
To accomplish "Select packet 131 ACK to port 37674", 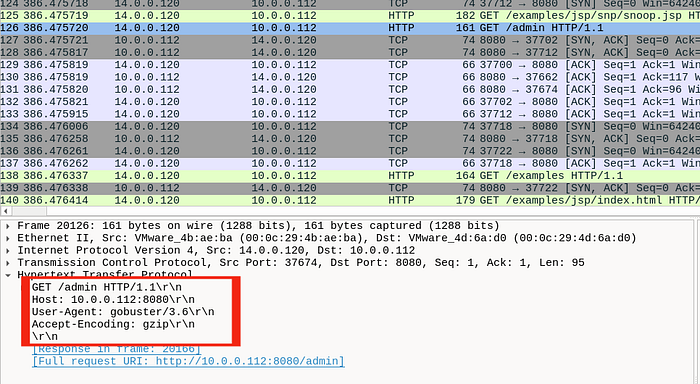I will 350,90.
